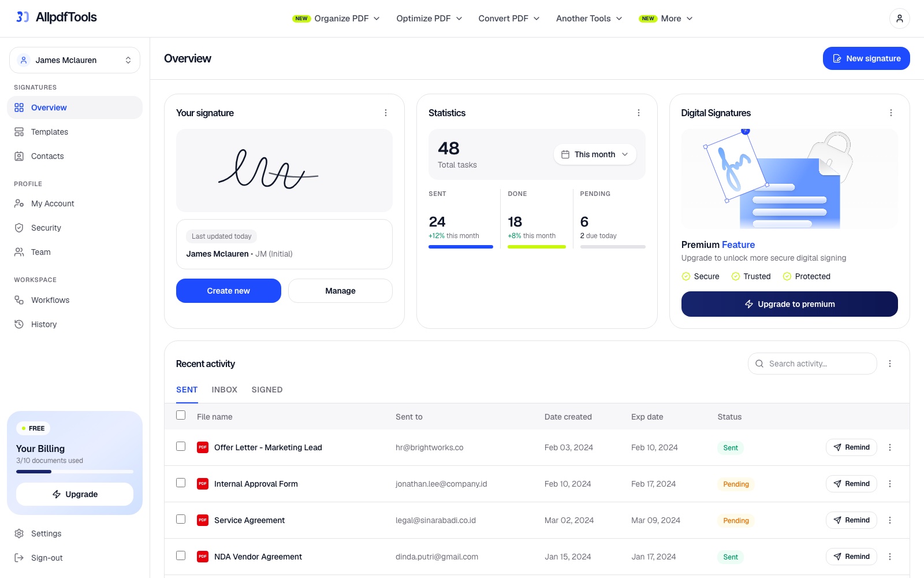Tick the select-all checkbox in table header

(181, 416)
